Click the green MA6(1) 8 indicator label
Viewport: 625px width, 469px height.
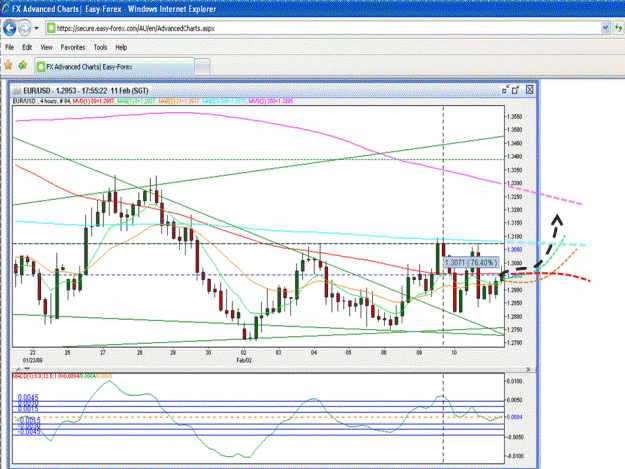pyautogui.click(x=136, y=101)
